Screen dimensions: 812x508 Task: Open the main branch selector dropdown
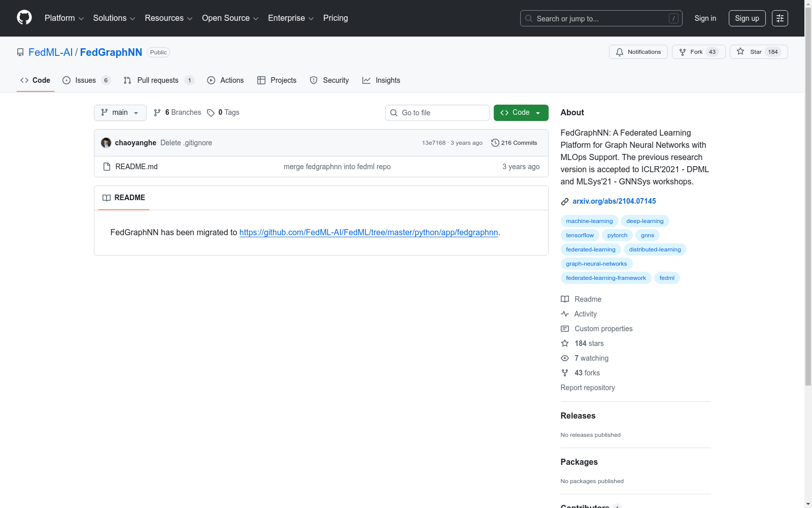(x=120, y=113)
